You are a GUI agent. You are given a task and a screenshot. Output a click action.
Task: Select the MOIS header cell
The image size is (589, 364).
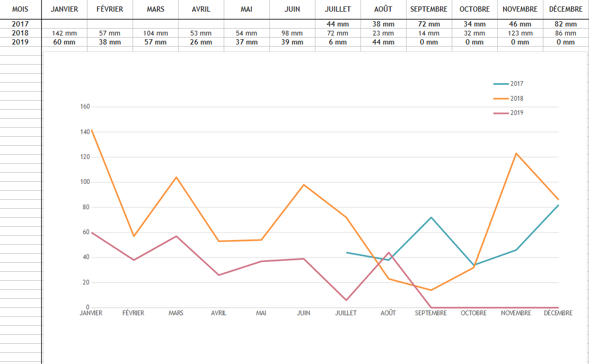(20, 9)
